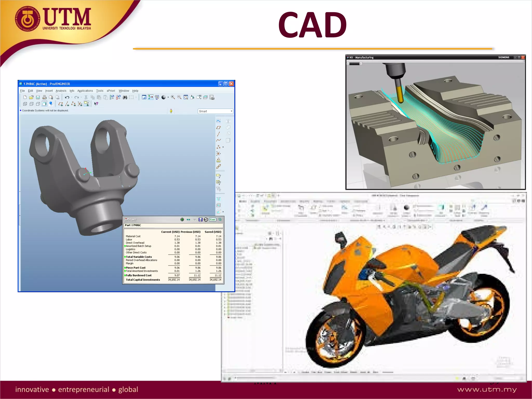Click the aPriori copy icon beside Cost

[220, 220]
